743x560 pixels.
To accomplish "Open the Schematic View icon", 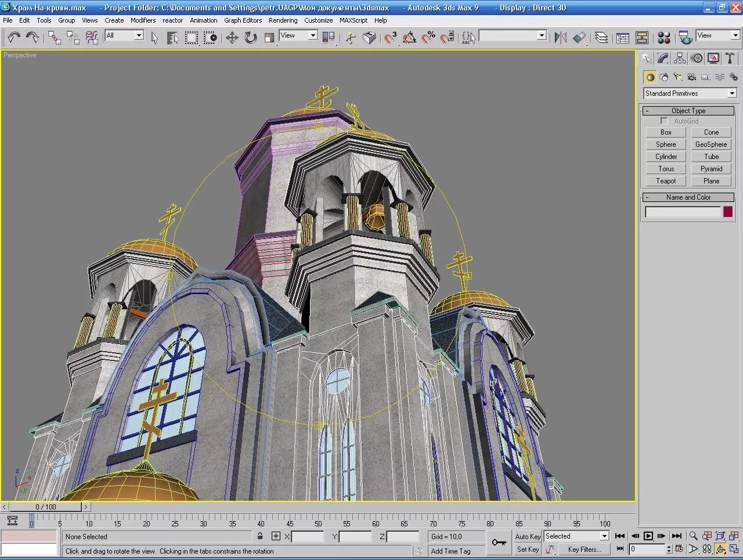I will [x=642, y=38].
